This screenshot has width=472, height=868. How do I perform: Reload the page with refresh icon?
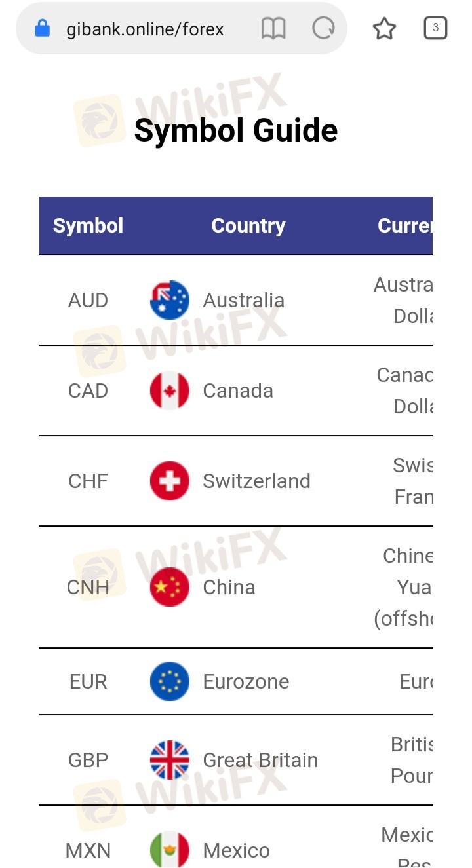tap(323, 28)
